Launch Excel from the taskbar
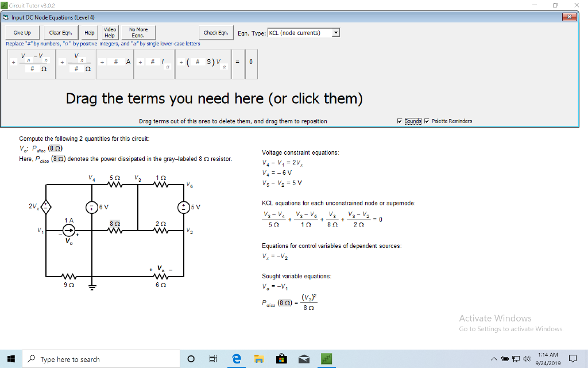This screenshot has width=588, height=368. (x=326, y=358)
